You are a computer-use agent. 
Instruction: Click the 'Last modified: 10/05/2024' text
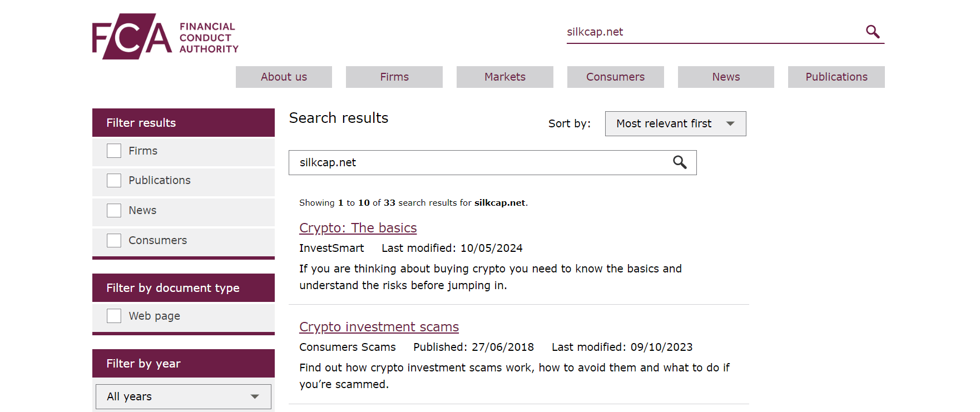(452, 248)
